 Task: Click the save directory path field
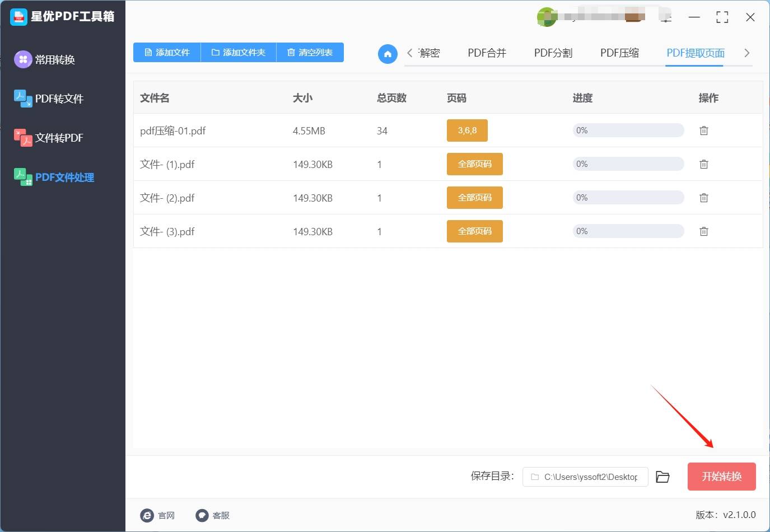pos(585,477)
